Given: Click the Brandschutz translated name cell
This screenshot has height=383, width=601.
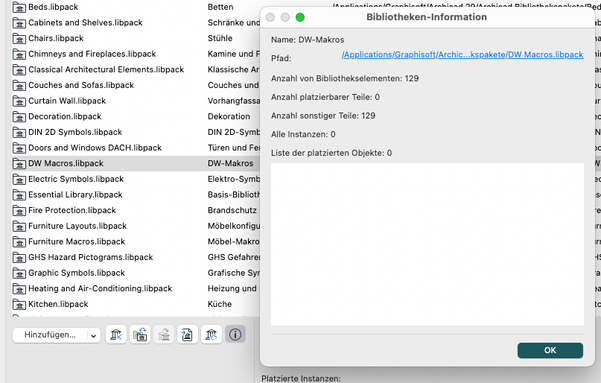Looking at the screenshot, I should pyautogui.click(x=232, y=210).
